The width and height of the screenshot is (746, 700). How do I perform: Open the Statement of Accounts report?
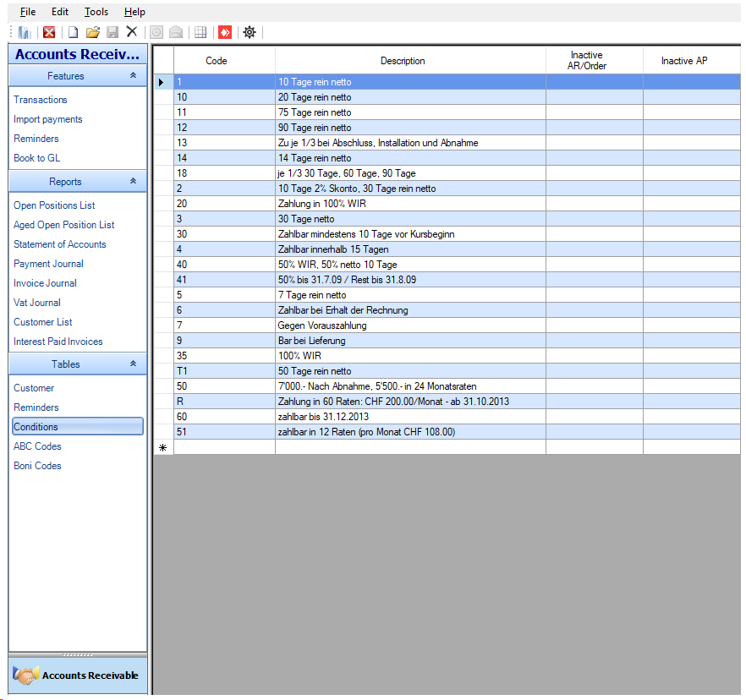click(60, 244)
